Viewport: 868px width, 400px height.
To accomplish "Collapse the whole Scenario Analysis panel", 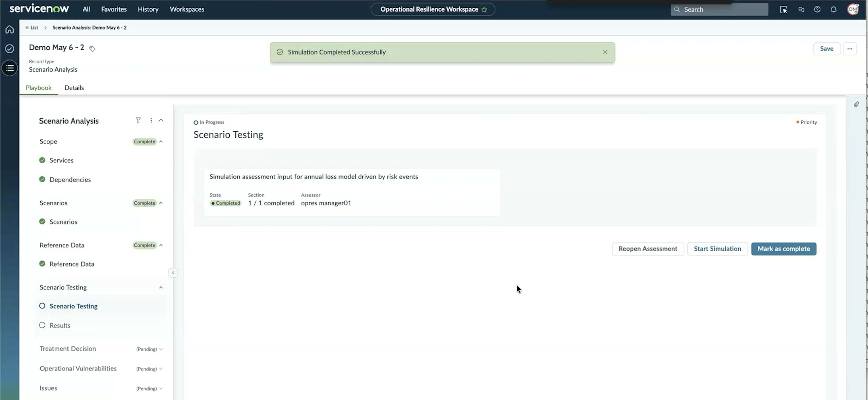I will pyautogui.click(x=161, y=120).
